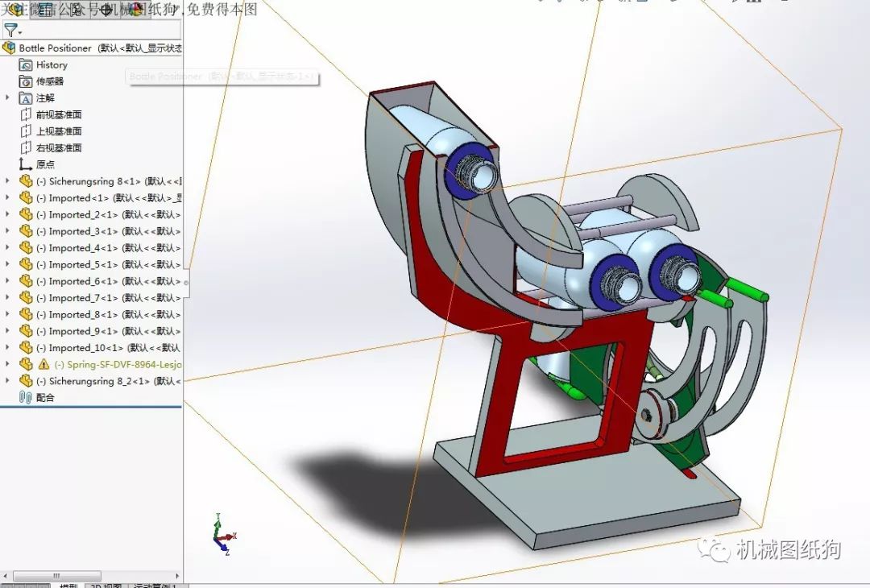870x588 pixels.
Task: Expand the Imported<1> component node
Action: click(7, 197)
